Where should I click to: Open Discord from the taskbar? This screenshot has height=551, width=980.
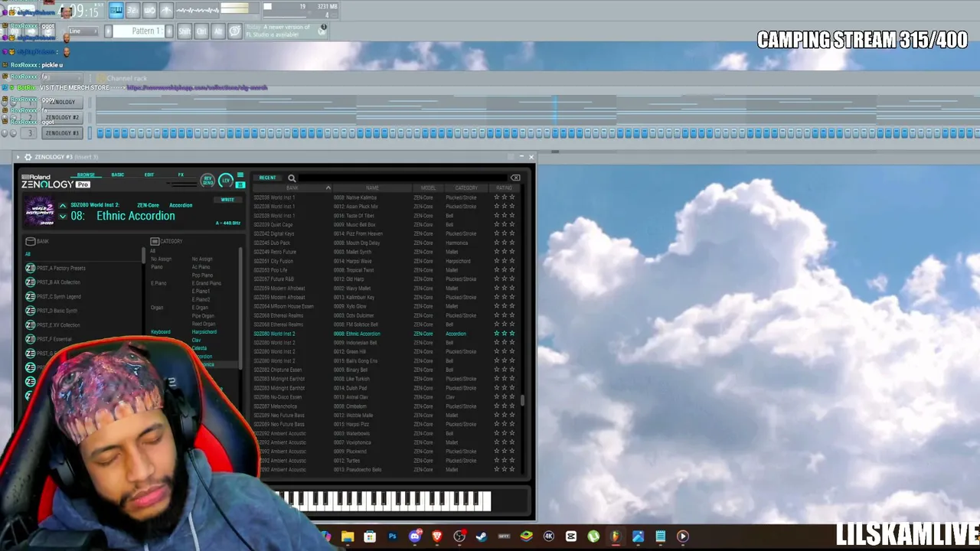coord(415,536)
